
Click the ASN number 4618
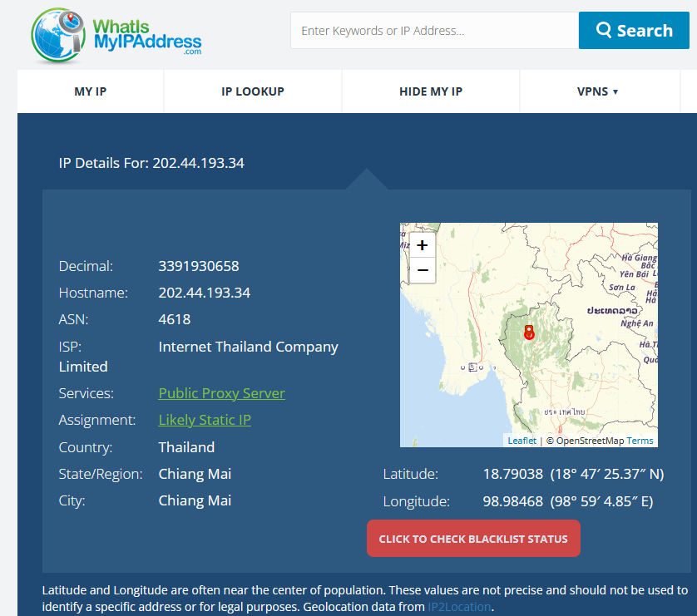pos(175,319)
